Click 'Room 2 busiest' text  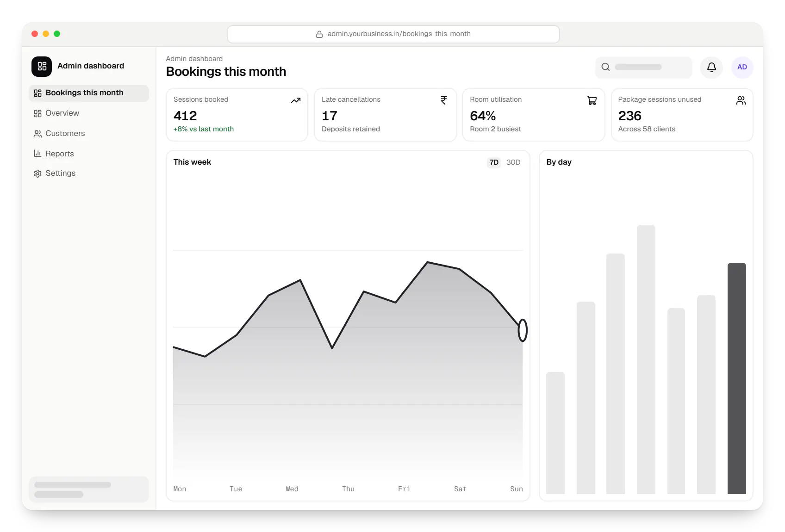[495, 129]
